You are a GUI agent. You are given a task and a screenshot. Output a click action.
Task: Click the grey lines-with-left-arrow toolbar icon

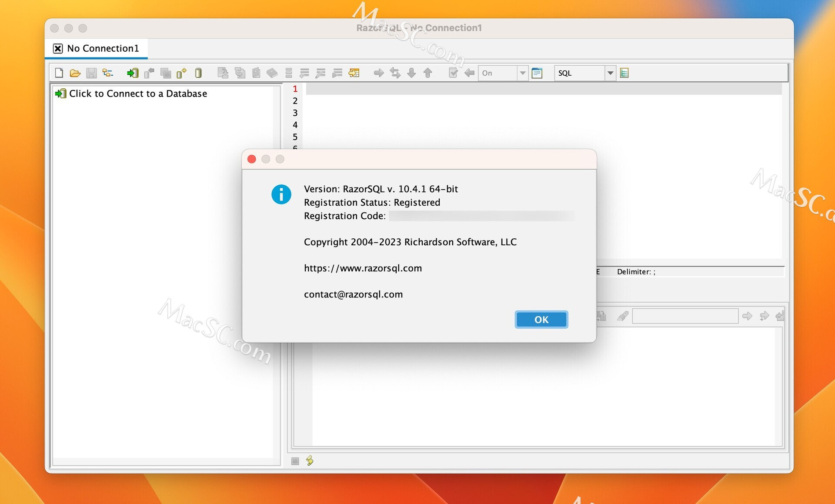304,73
